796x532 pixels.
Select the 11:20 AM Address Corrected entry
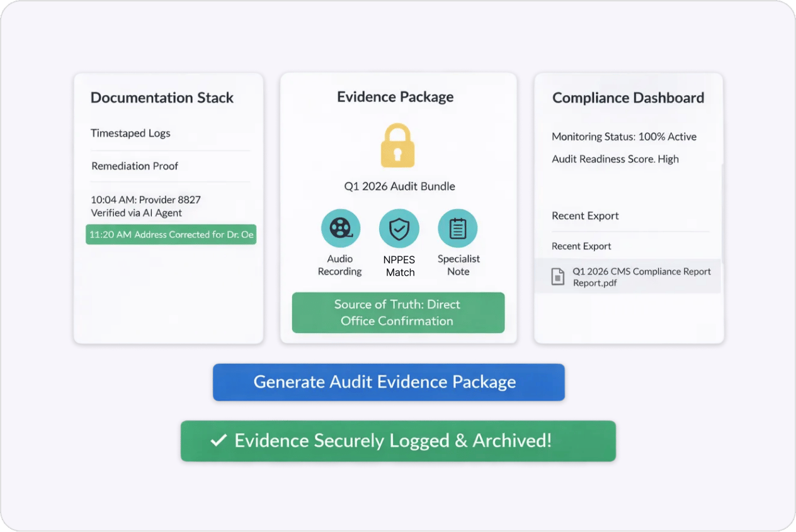(171, 234)
